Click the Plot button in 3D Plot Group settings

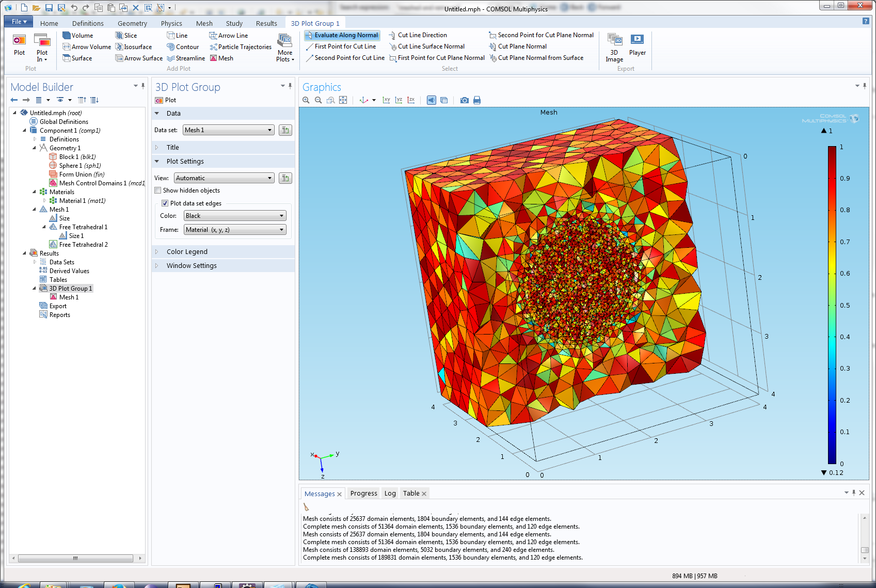(x=166, y=100)
